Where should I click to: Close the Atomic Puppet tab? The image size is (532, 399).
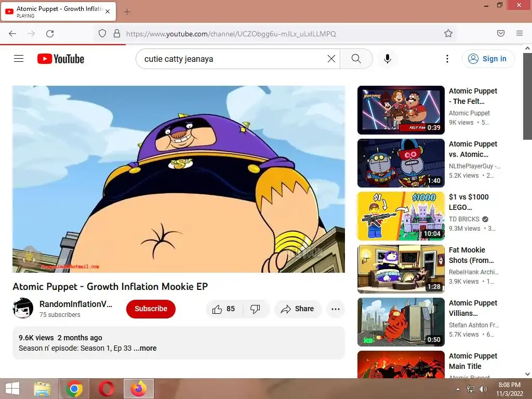[108, 11]
